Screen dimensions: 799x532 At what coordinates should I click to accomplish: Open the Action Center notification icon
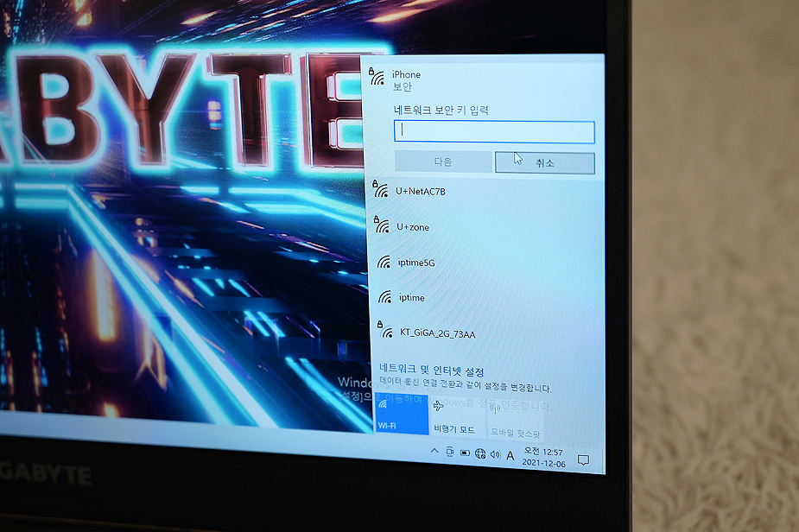[583, 460]
